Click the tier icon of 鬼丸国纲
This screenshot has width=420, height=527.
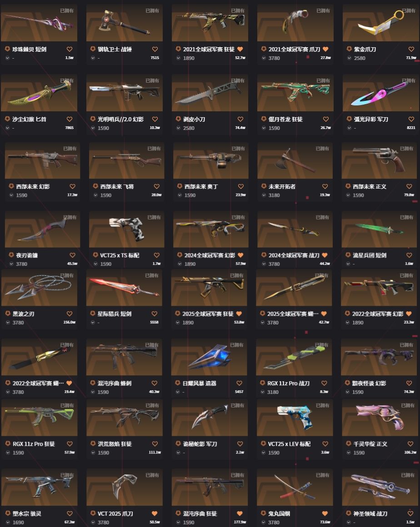(x=263, y=513)
